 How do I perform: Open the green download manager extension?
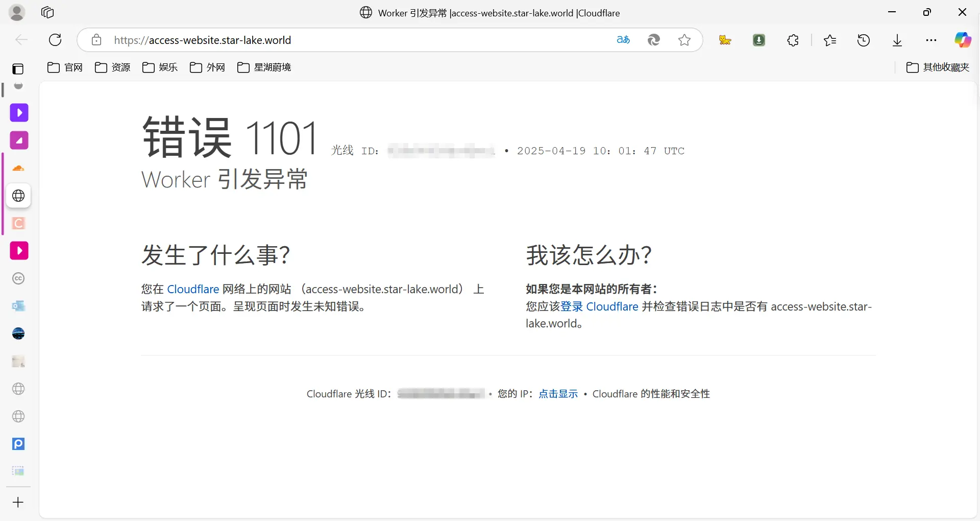tap(759, 40)
